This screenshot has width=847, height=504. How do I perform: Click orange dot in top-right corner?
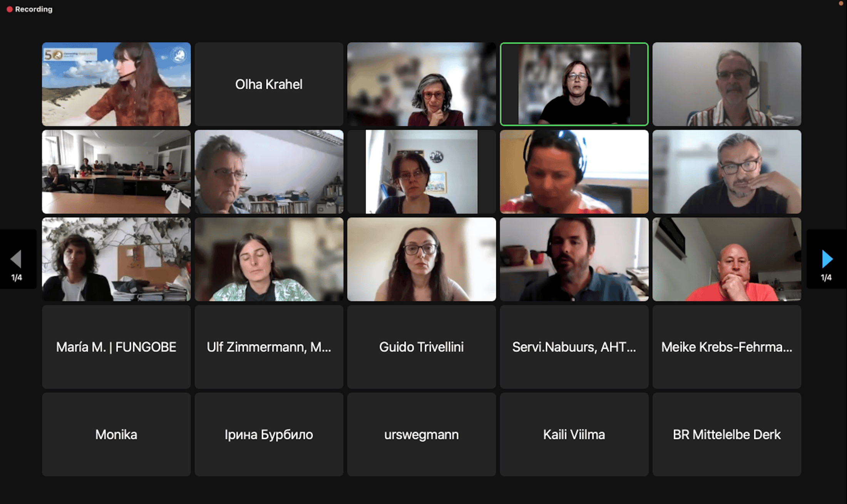pyautogui.click(x=841, y=3)
